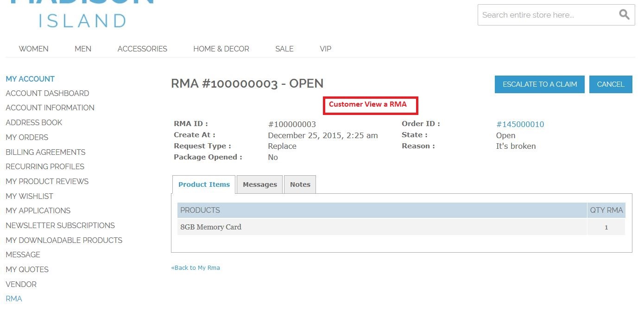Open Account Dashboard in sidebar
644x312 pixels.
[x=47, y=93]
